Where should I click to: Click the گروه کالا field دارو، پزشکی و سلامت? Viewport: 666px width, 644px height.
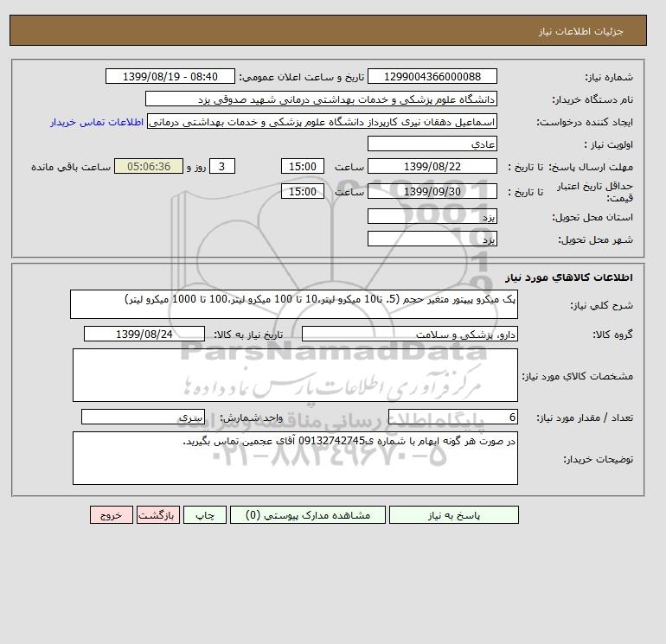(409, 334)
